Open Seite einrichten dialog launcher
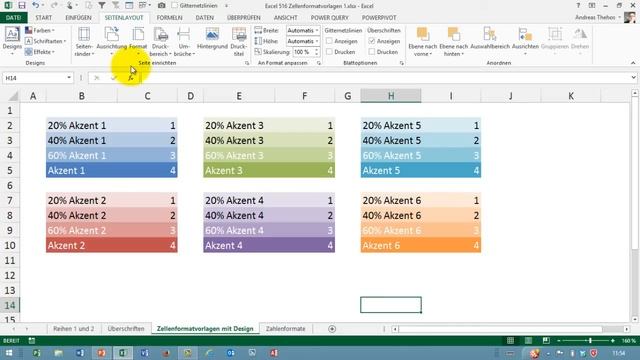 [x=247, y=63]
